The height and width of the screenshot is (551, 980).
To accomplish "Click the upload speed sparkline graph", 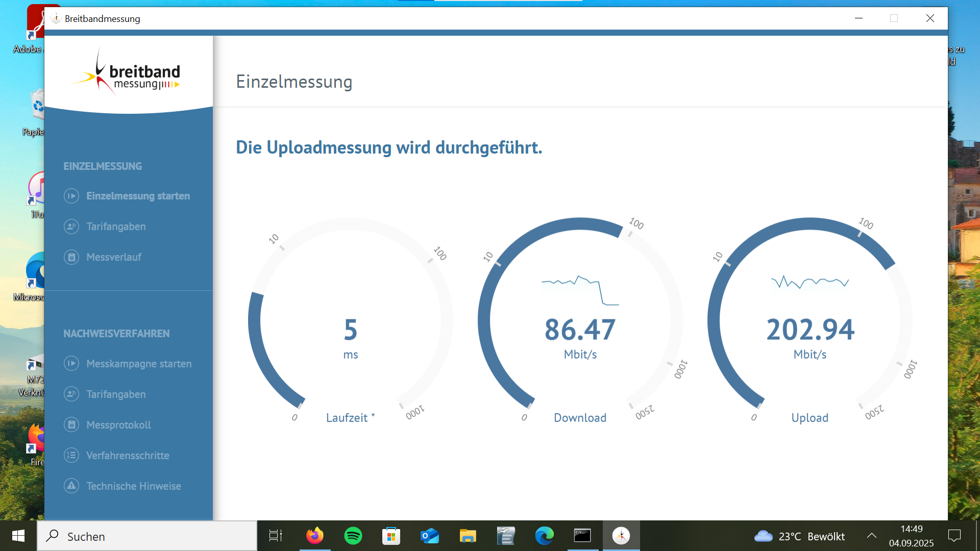I will 810,282.
